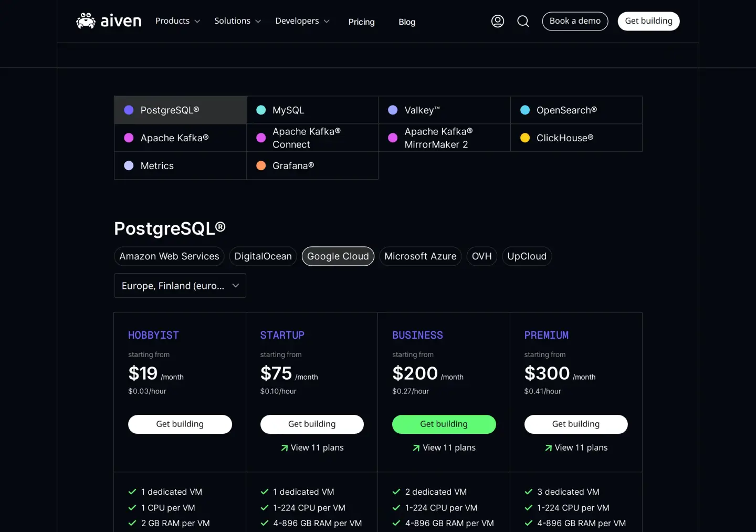This screenshot has height=532, width=756.
Task: Click the STARTUP plan heading
Action: [x=282, y=335]
